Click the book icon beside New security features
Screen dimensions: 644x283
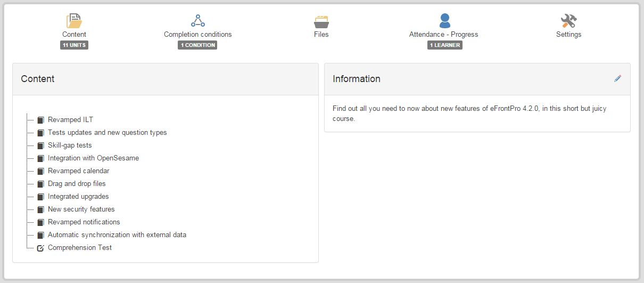(40, 209)
